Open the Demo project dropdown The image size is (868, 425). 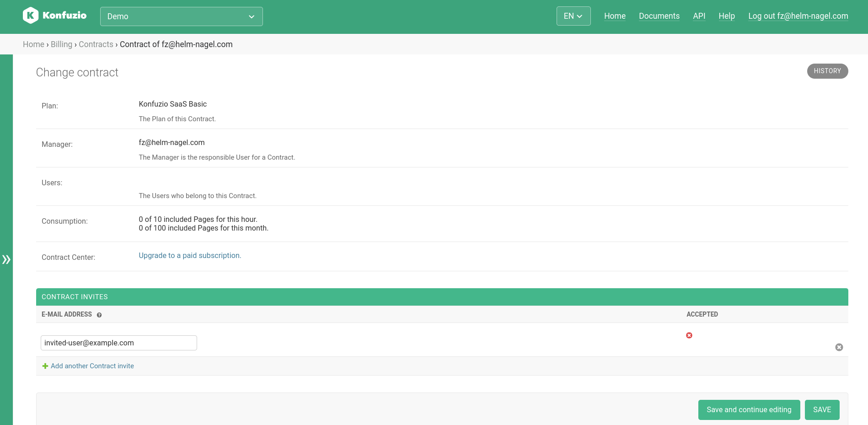[182, 16]
